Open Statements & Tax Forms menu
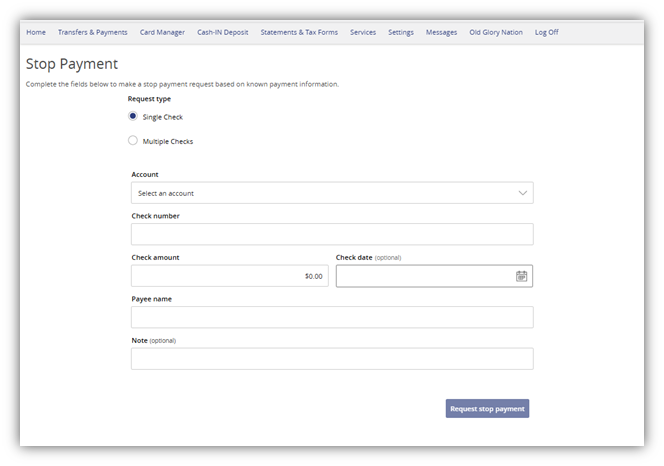Viewport: 664px width, 466px height. 299,32
